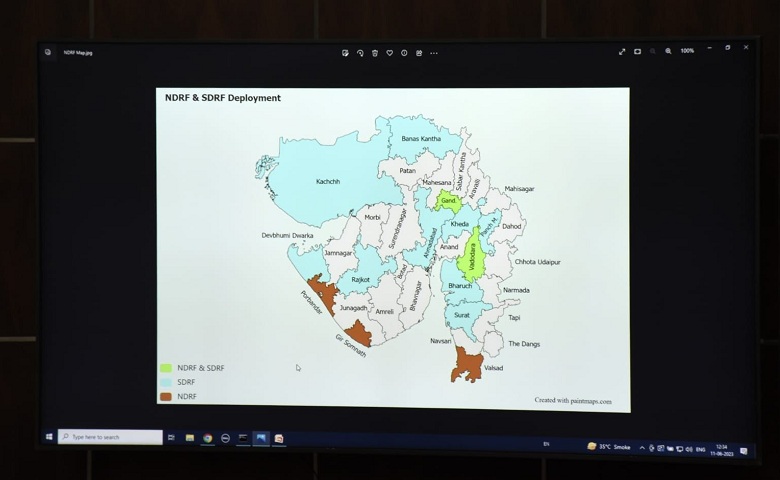Open the Windows Start menu
The image size is (780, 480).
(49, 437)
